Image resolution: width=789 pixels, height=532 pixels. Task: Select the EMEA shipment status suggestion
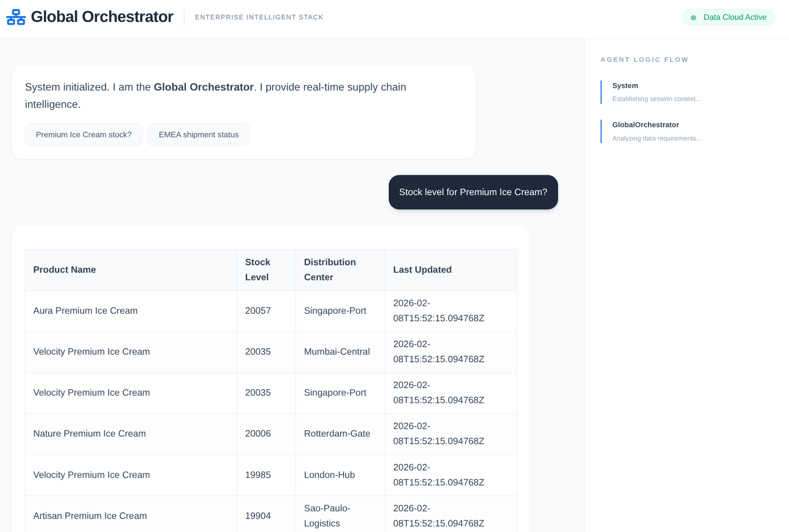pos(198,135)
